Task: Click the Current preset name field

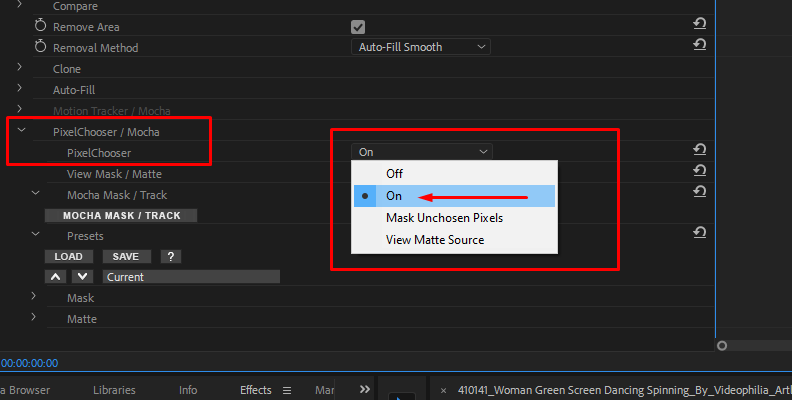Action: (x=191, y=277)
